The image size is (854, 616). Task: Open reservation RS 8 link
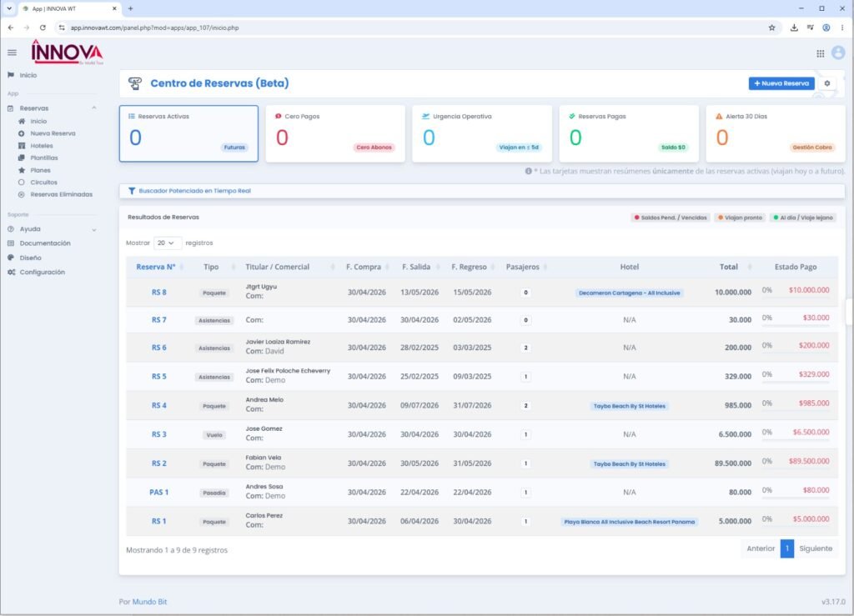pyautogui.click(x=159, y=293)
